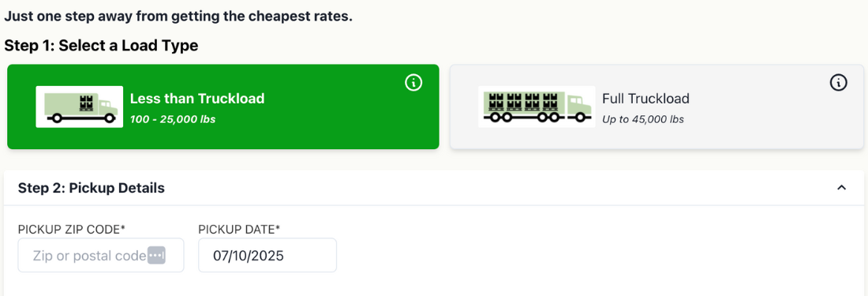Click the "Up to 45,000 lbs" weight text
868x296 pixels.
(642, 119)
